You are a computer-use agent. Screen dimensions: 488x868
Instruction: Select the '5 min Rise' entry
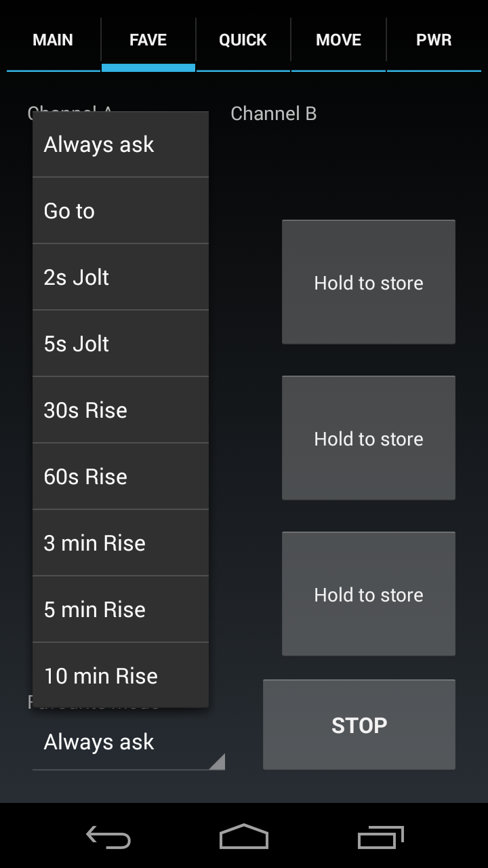[x=121, y=610]
